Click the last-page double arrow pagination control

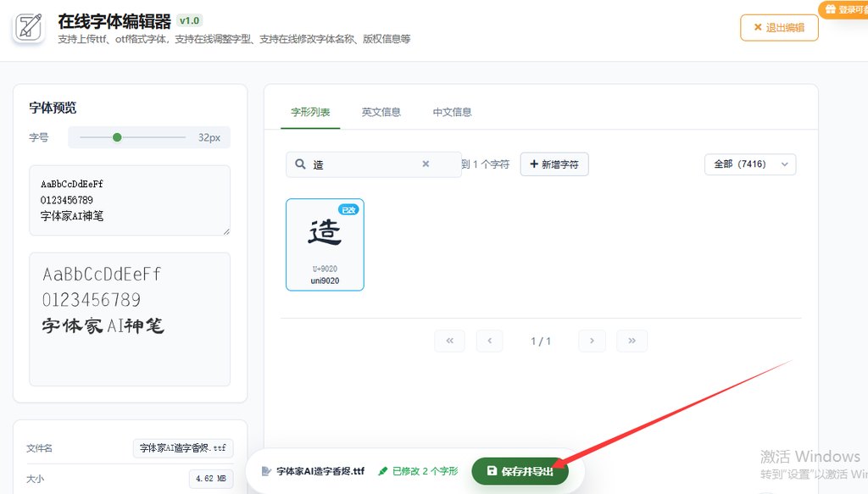[632, 341]
